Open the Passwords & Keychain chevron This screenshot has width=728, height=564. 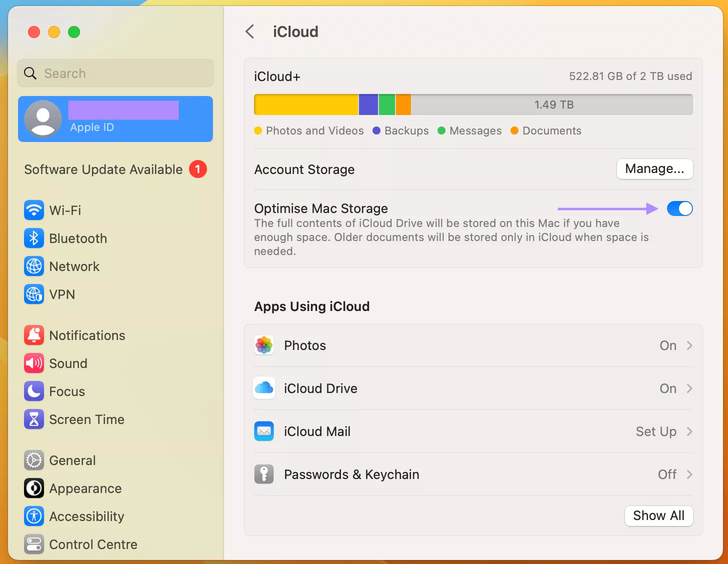pos(689,474)
